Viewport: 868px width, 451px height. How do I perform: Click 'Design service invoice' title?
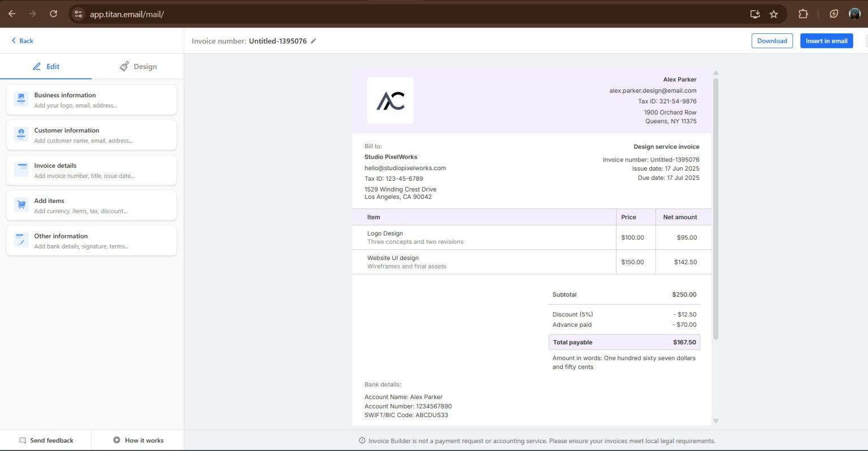click(666, 146)
